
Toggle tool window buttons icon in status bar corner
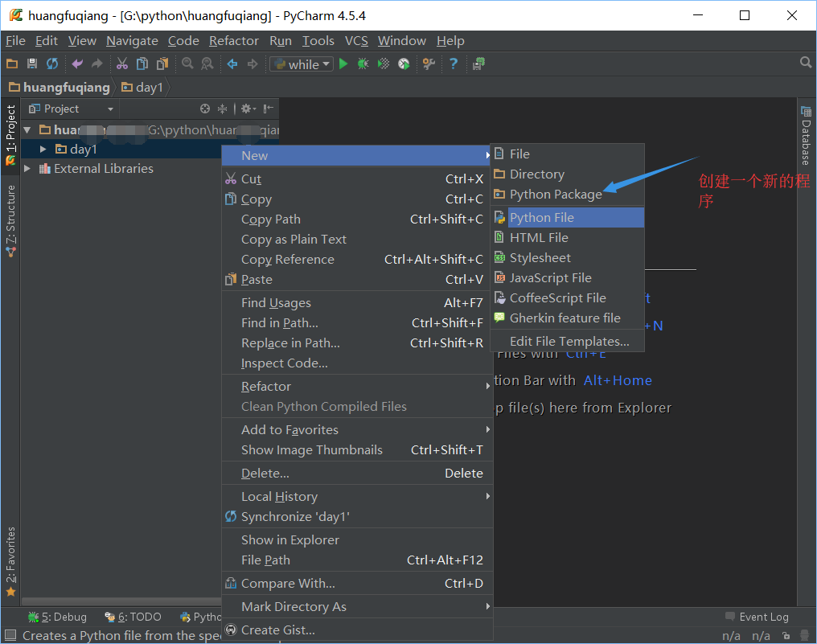pyautogui.click(x=10, y=635)
